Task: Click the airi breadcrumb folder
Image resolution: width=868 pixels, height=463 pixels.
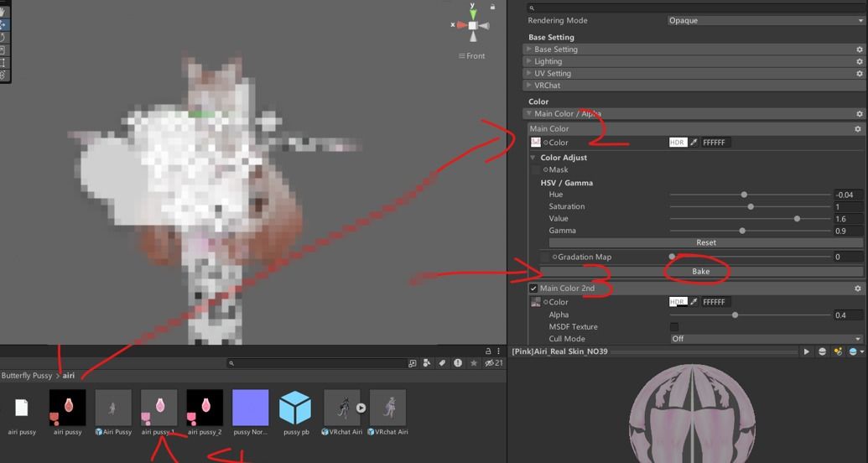Action: point(69,376)
